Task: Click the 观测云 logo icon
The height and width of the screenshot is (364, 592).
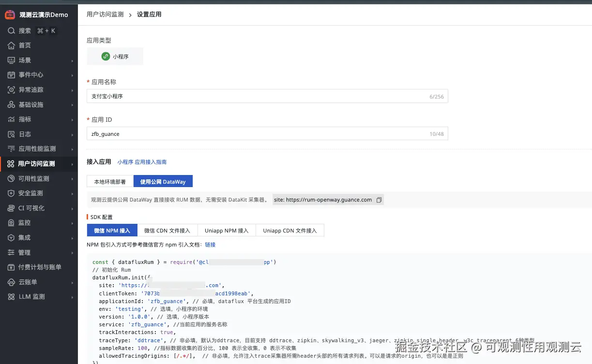Action: coord(10,15)
